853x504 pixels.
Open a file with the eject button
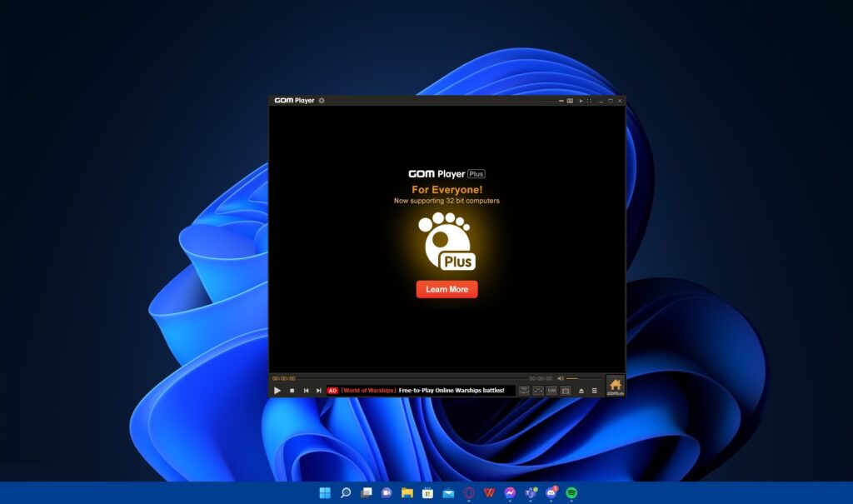[581, 390]
